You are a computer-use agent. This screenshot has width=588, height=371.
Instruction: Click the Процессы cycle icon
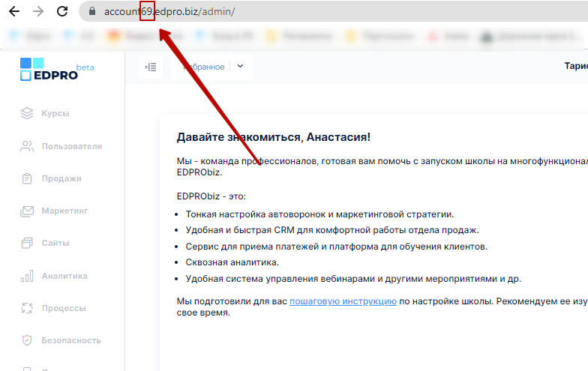(27, 308)
